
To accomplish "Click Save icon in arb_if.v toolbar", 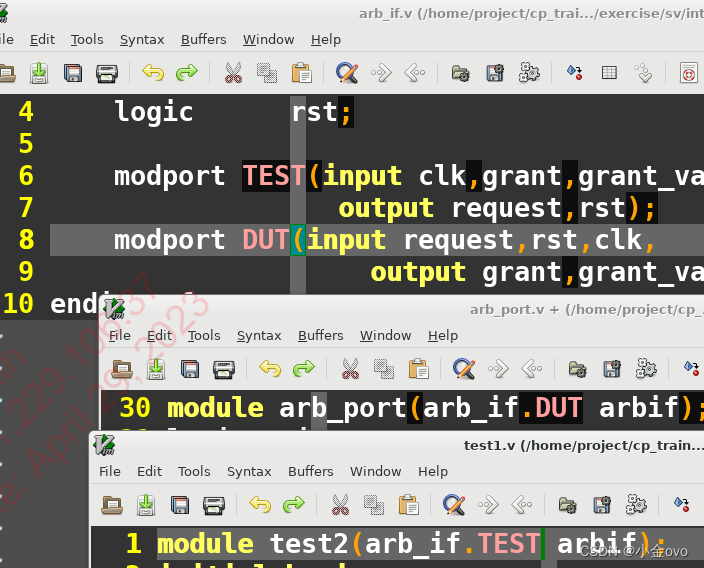I will click(39, 73).
